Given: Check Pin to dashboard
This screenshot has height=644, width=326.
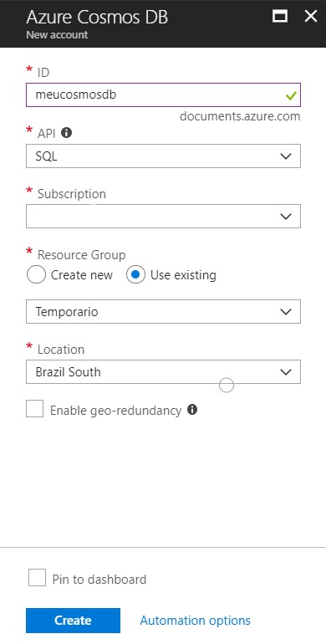Looking at the screenshot, I should pos(37,578).
